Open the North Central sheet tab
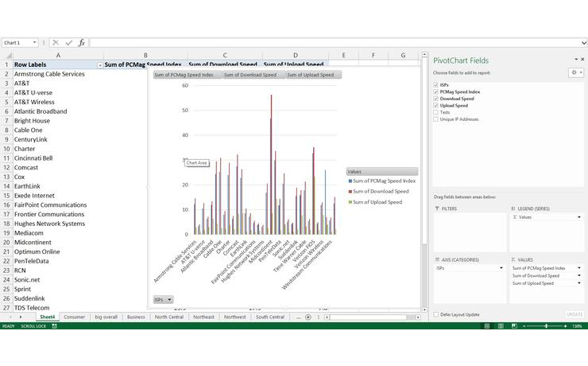Viewport: 588px width, 366px height. (168, 317)
